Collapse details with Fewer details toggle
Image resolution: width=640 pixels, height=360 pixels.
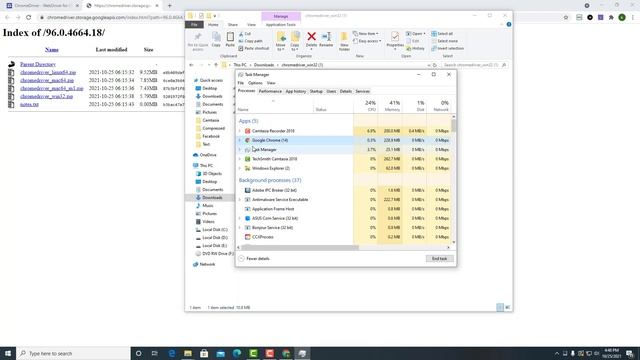(254, 258)
